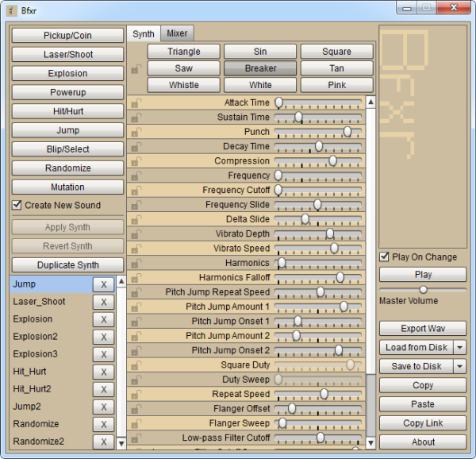Toggle the lock icon beside Attack Time
The width and height of the screenshot is (476, 459).
pos(136,103)
